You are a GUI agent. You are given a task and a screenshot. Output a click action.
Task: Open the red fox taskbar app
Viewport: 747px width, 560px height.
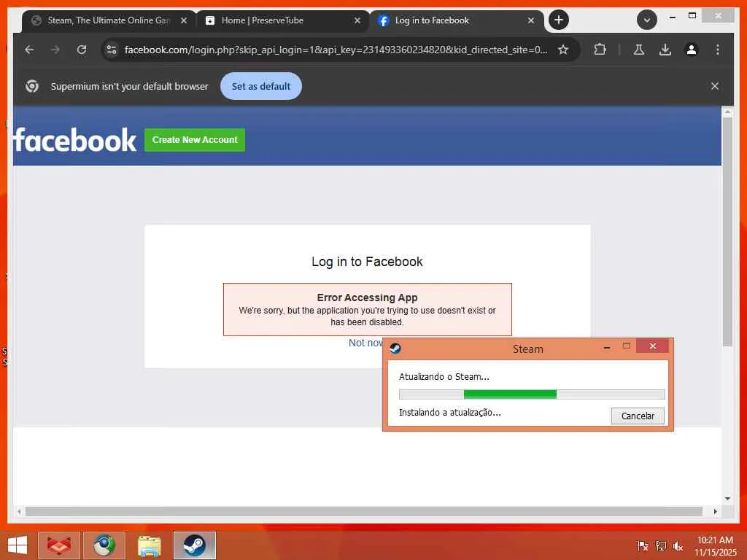[x=59, y=545]
